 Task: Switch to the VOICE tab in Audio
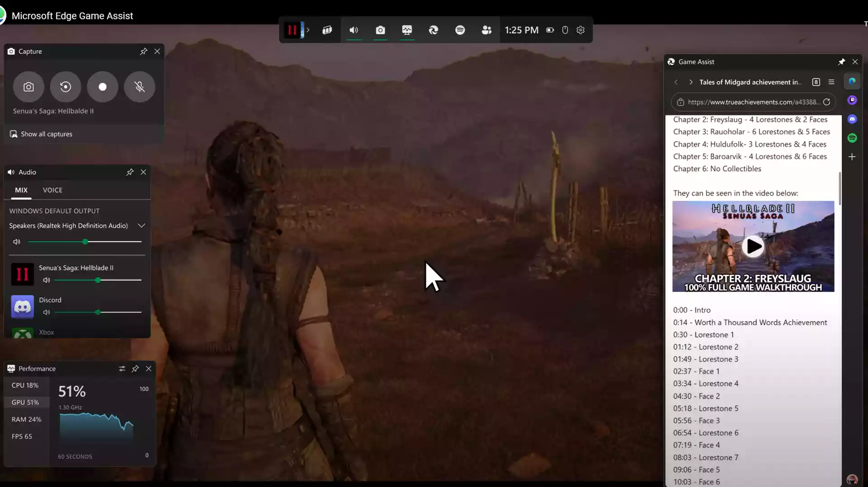[52, 190]
